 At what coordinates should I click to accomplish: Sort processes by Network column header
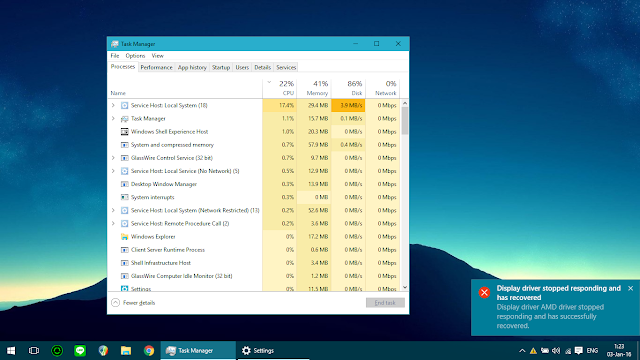[x=382, y=88]
